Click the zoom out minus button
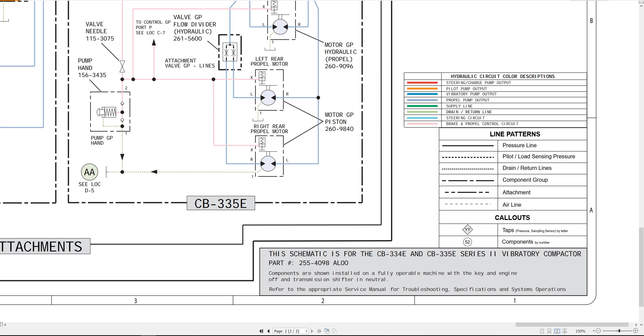644x336 pixels. coord(598,331)
